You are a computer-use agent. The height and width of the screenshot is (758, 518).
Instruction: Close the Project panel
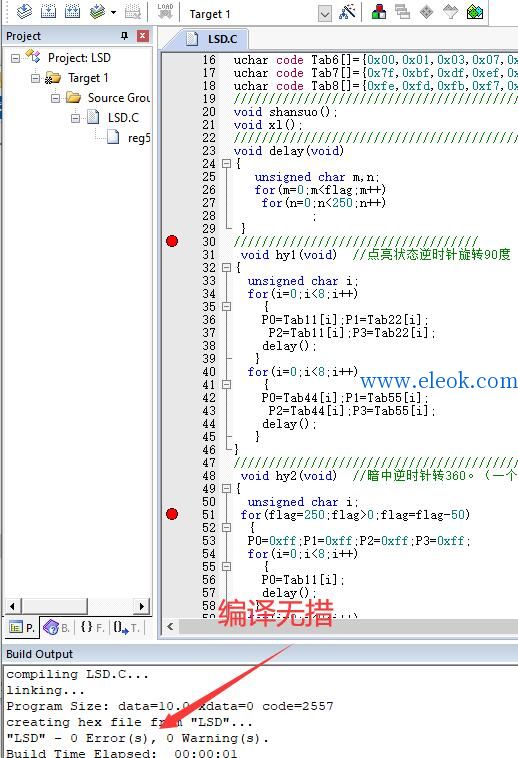point(143,36)
